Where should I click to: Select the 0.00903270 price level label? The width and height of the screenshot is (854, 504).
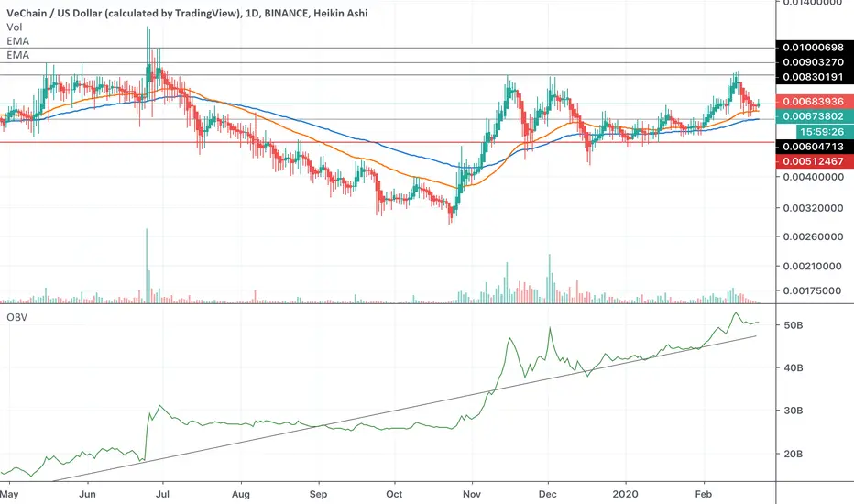click(814, 62)
